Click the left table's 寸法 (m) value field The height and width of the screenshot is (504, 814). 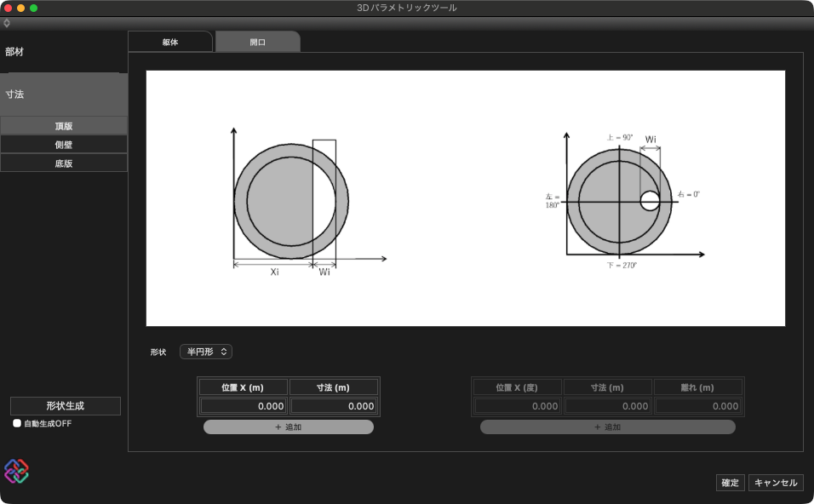(x=334, y=406)
